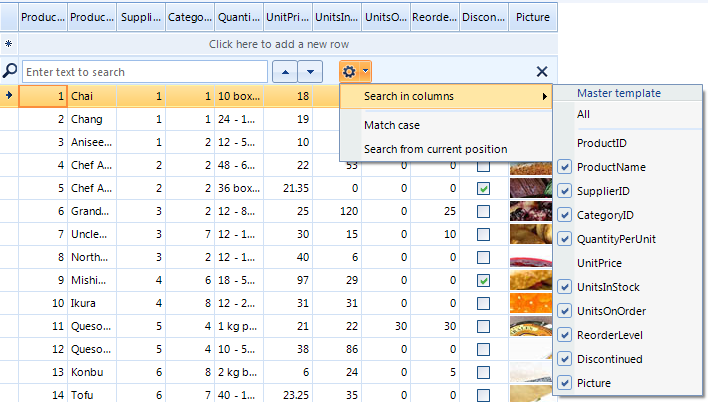The width and height of the screenshot is (708, 402).
Task: Uncheck ProductName in search columns list
Action: tap(565, 167)
